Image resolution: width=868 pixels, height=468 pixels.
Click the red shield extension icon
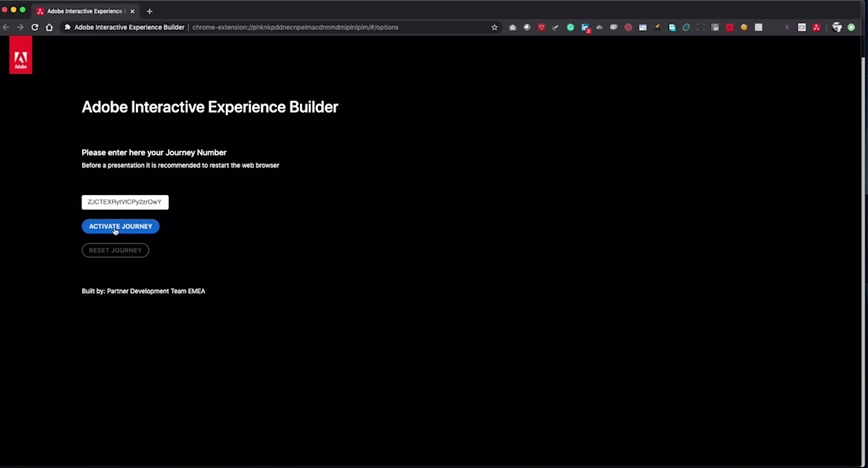point(541,27)
